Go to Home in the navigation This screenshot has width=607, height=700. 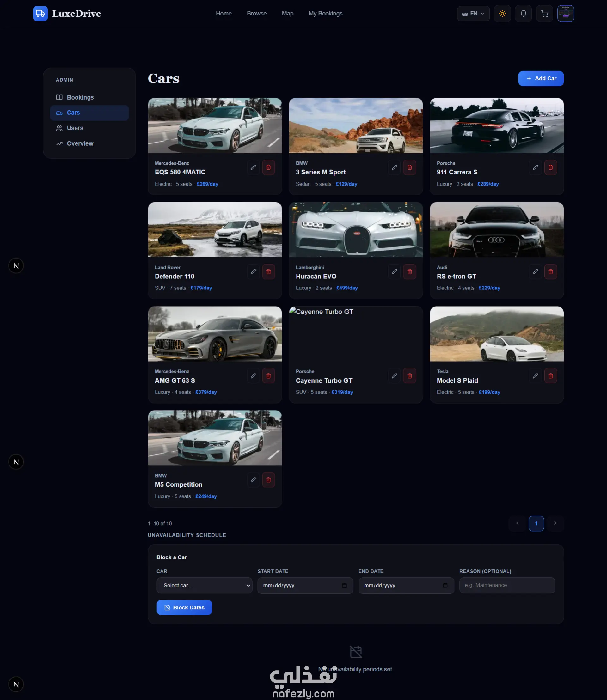[x=224, y=14]
